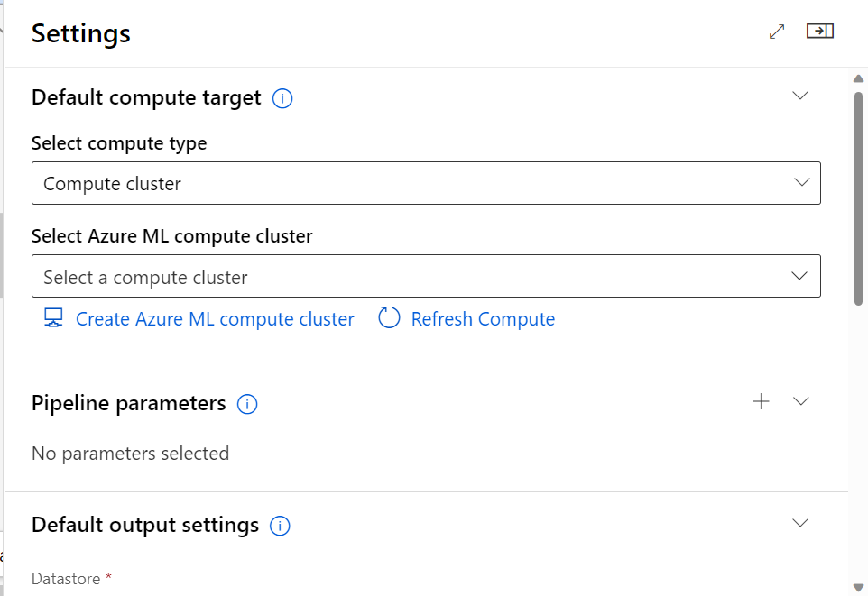Click the Create Azure ML compute cluster link

[215, 319]
